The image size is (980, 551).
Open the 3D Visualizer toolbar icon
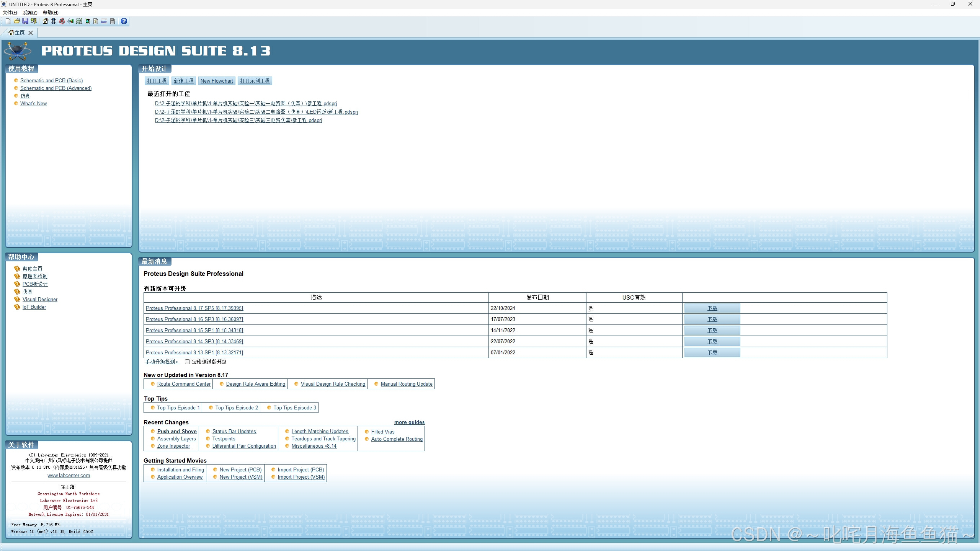[x=70, y=21]
